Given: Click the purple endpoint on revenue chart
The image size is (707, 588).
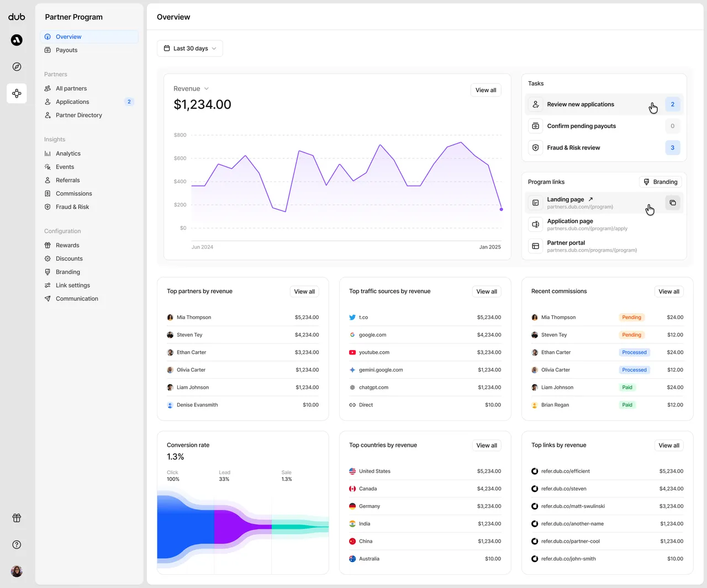Looking at the screenshot, I should point(502,209).
